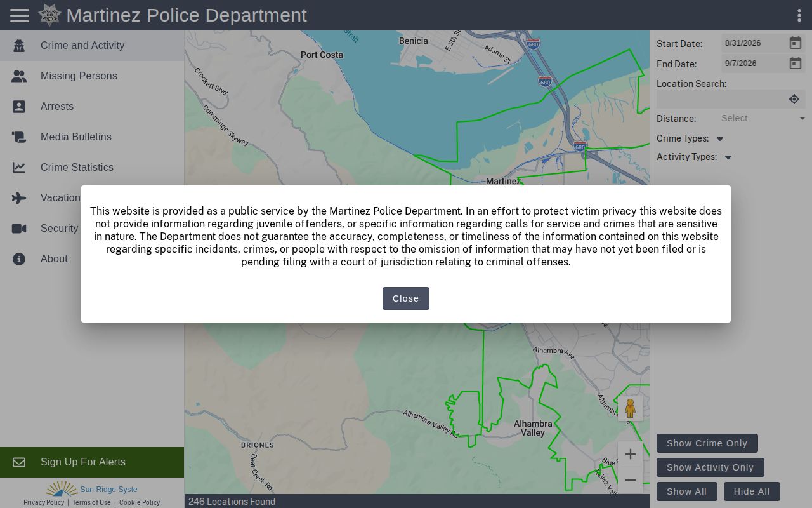Use my location crosshair icon
Image resolution: width=812 pixels, height=508 pixels.
(x=794, y=99)
